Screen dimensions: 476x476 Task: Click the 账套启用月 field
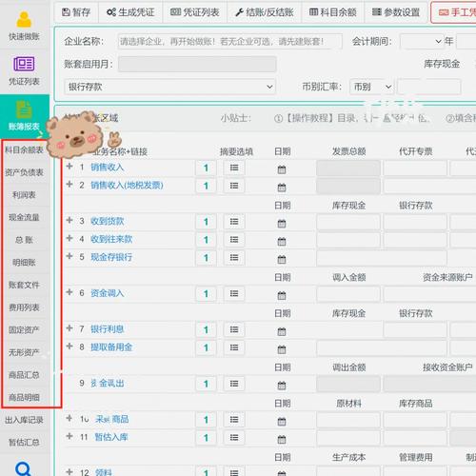(197, 64)
